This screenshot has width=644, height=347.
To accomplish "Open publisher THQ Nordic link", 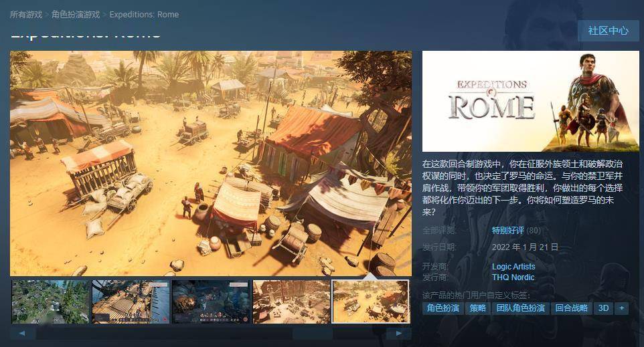I will pos(513,277).
